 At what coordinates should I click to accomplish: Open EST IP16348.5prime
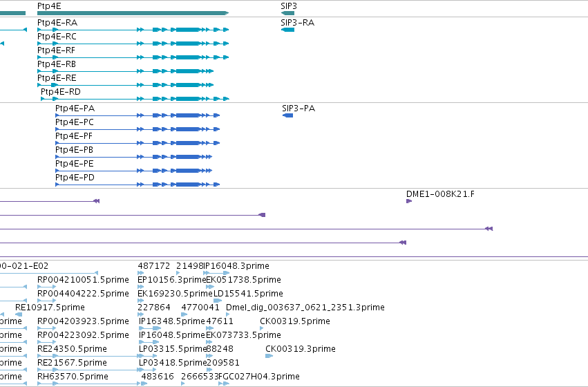(x=172, y=321)
